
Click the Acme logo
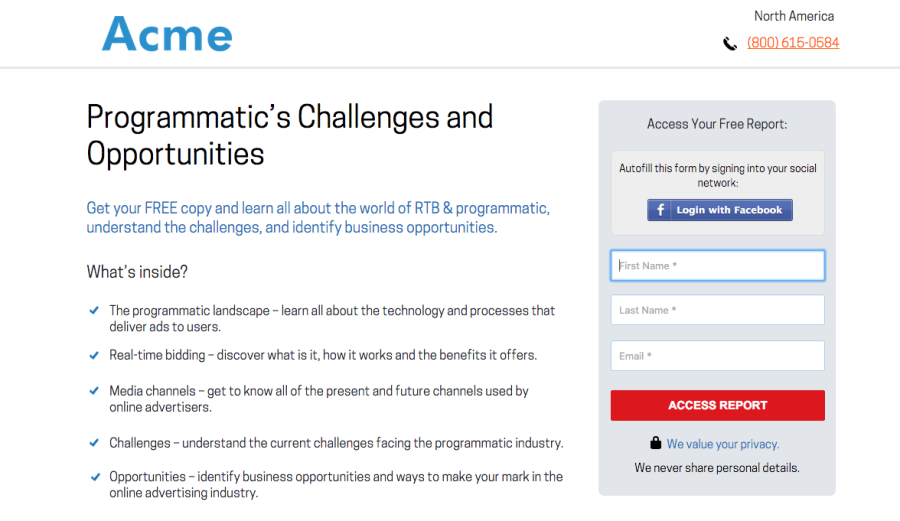click(x=167, y=35)
